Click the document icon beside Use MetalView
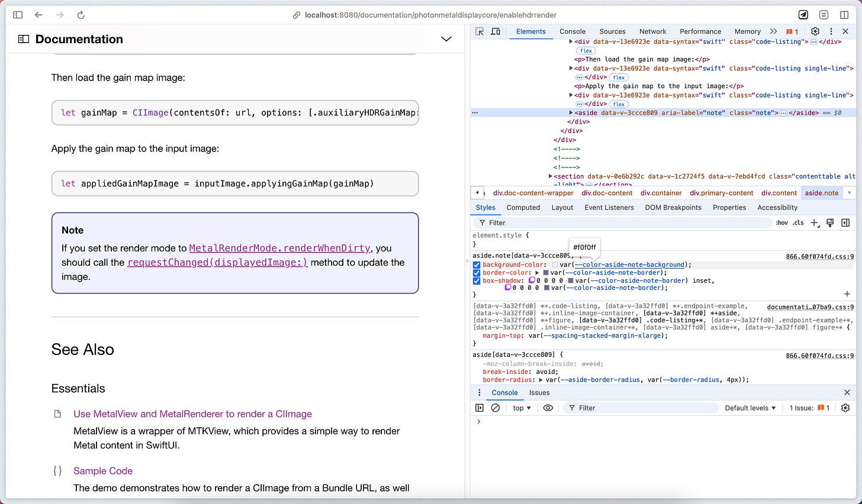Image resolution: width=862 pixels, height=504 pixels. click(57, 414)
